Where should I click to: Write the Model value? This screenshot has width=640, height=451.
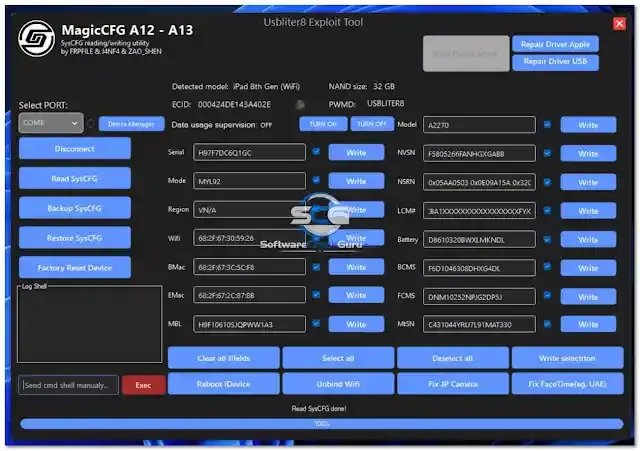588,125
